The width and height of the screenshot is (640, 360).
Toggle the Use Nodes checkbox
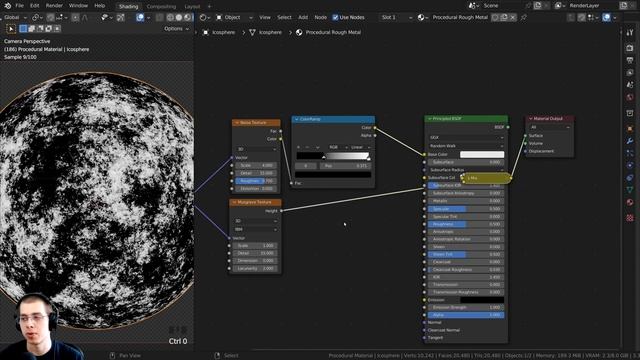tap(335, 18)
